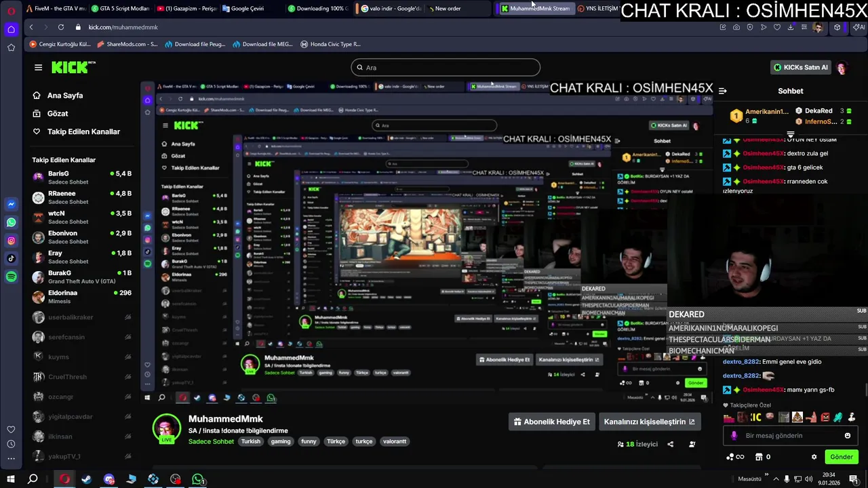Open Takip Edilen Kanallar menu
This screenshot has height=488, width=868.
click(x=77, y=131)
